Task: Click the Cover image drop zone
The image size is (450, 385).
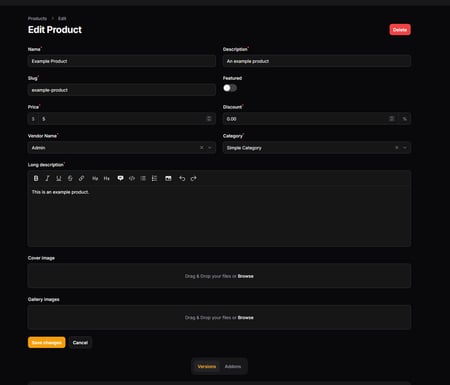Action: (219, 276)
